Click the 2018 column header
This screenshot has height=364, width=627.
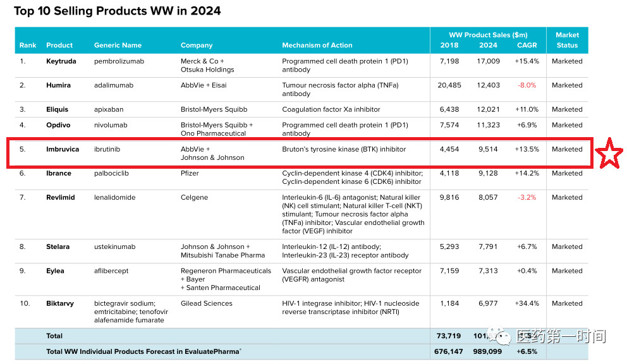[449, 45]
